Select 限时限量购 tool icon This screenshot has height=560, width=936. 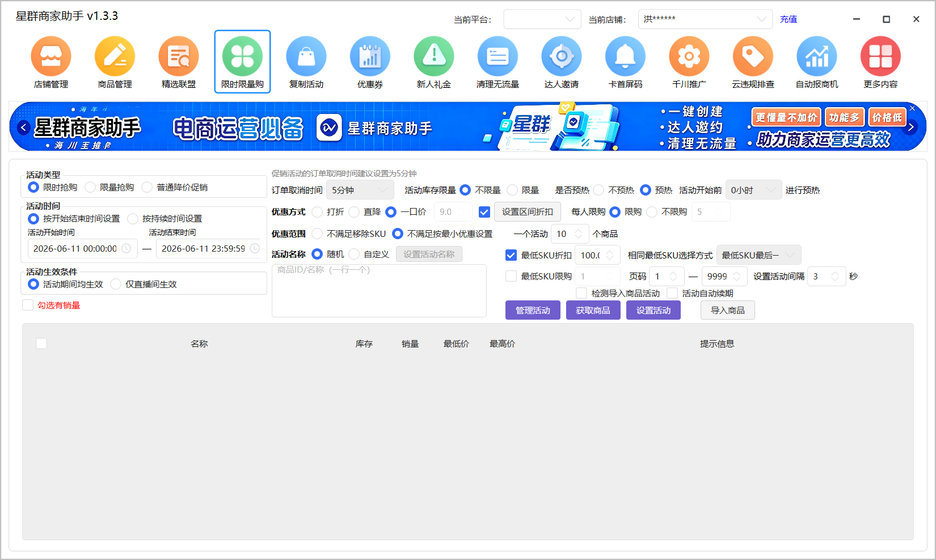pyautogui.click(x=242, y=62)
